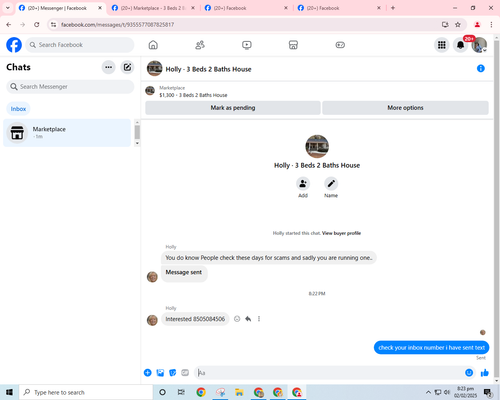The image size is (500, 400).
Task: Open Chrome profile icon
Action: tap(477, 25)
